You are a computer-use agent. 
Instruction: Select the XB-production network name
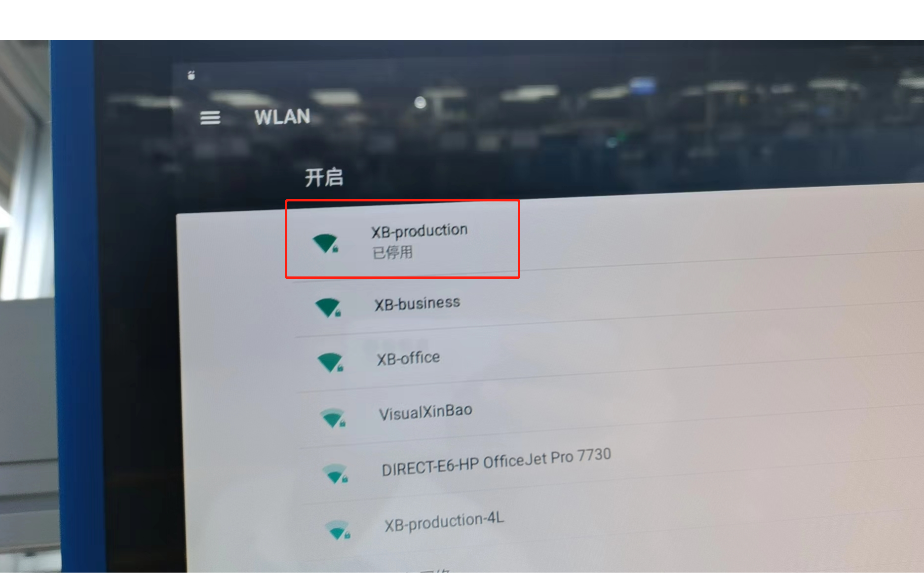coord(419,231)
